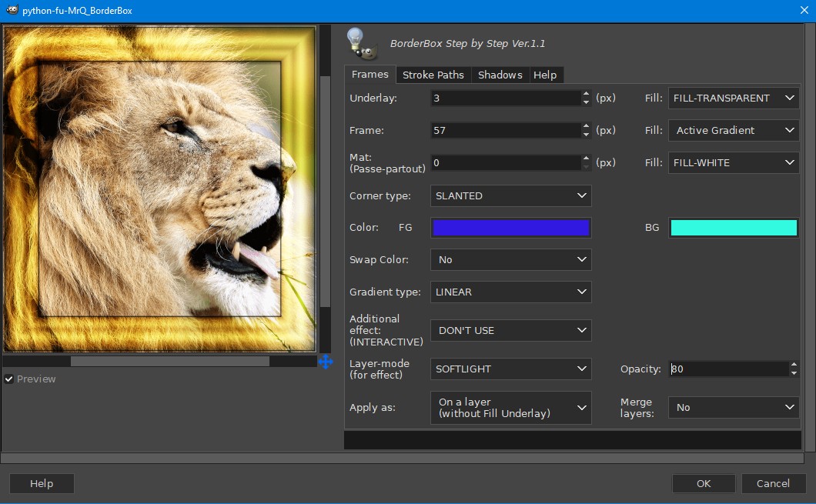Click into the Underlay pixel value field
This screenshot has height=504, width=816.
click(x=505, y=98)
